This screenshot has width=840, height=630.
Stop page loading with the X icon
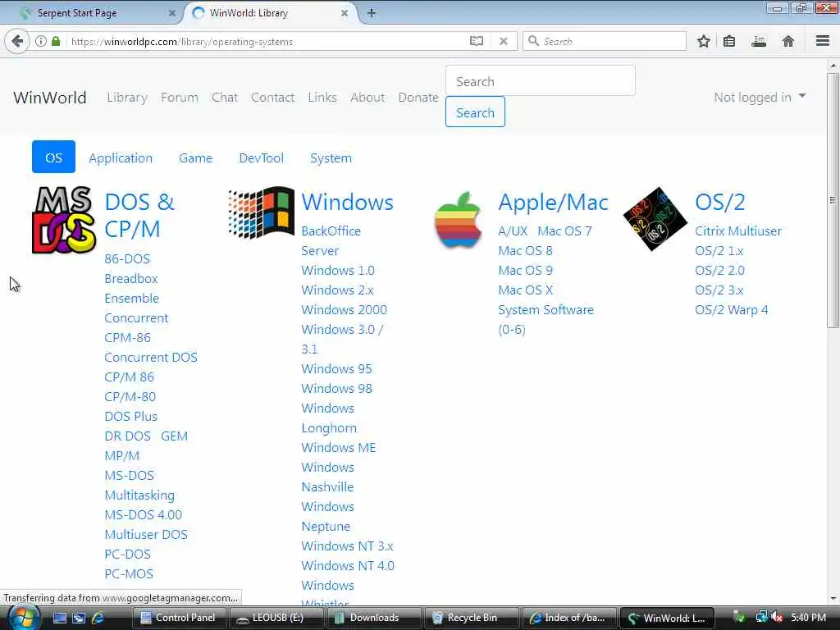tap(503, 41)
